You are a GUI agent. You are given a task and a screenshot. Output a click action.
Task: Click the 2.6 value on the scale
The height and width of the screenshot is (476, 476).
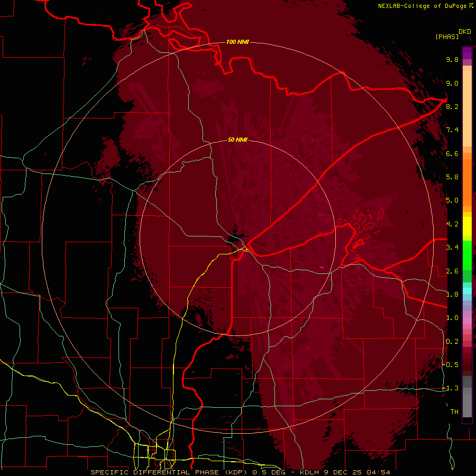pyautogui.click(x=452, y=271)
